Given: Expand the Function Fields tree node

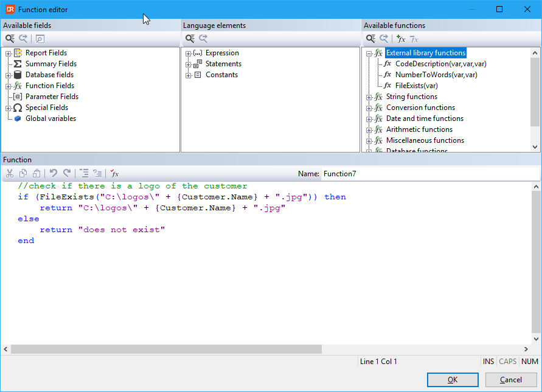Looking at the screenshot, I should pos(9,86).
